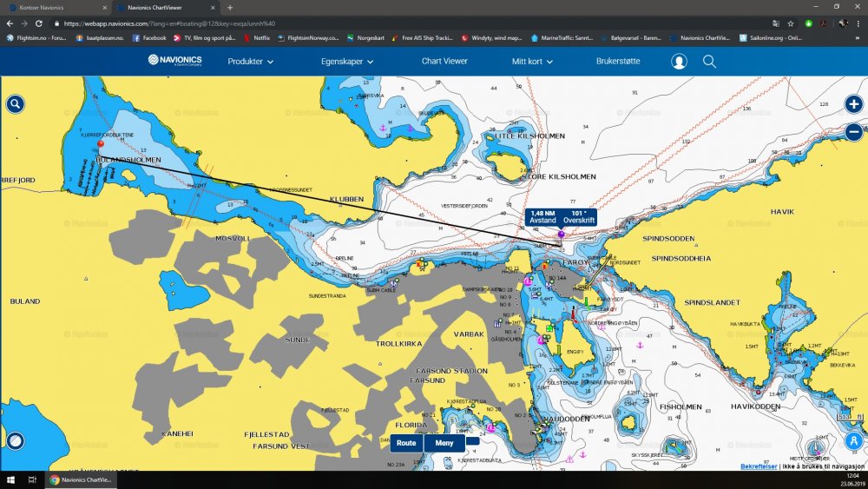Open the Bølgevarsel bookmark
The width and height of the screenshot is (868, 489).
631,38
